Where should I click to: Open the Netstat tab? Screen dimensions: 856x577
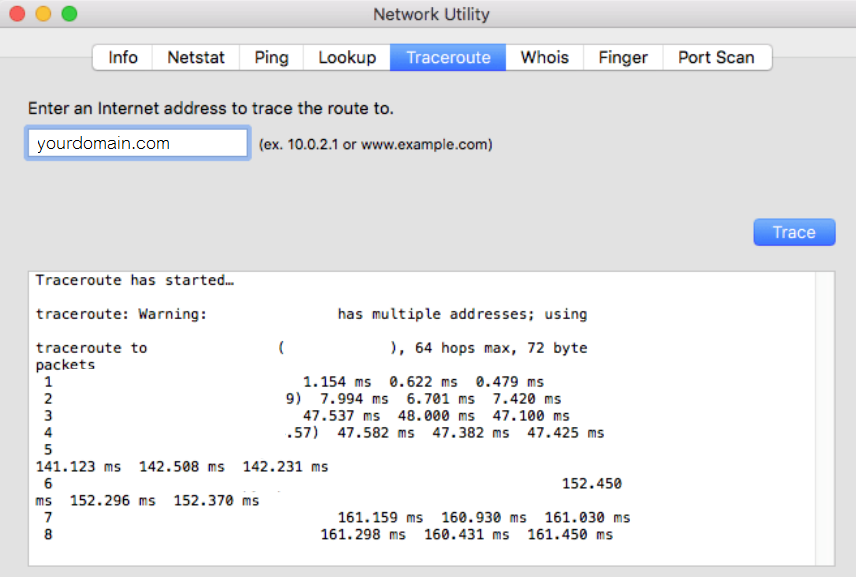coord(196,57)
